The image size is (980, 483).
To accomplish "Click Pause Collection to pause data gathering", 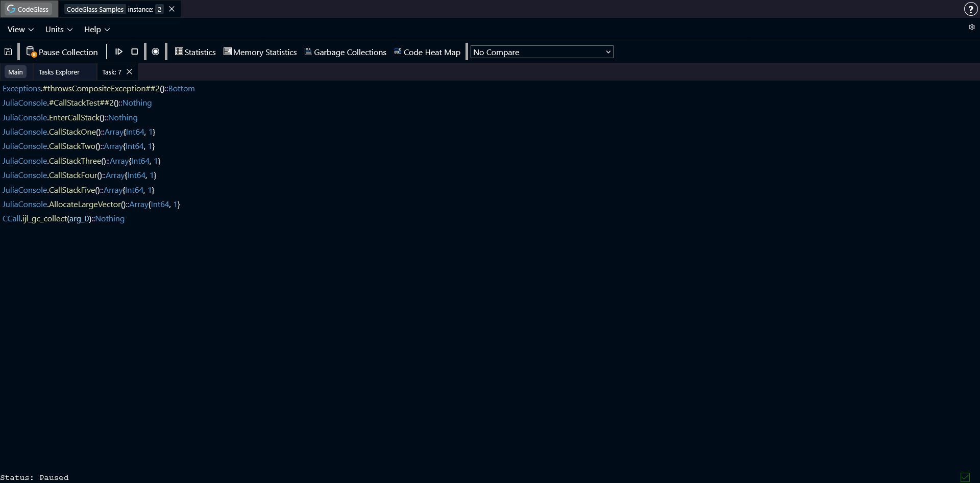I will [x=62, y=52].
